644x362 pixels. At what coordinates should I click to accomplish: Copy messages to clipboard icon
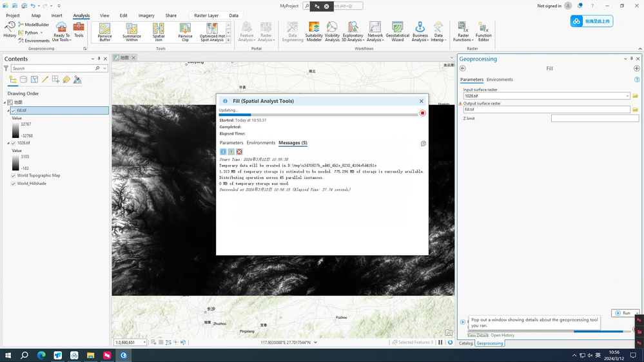(x=424, y=144)
